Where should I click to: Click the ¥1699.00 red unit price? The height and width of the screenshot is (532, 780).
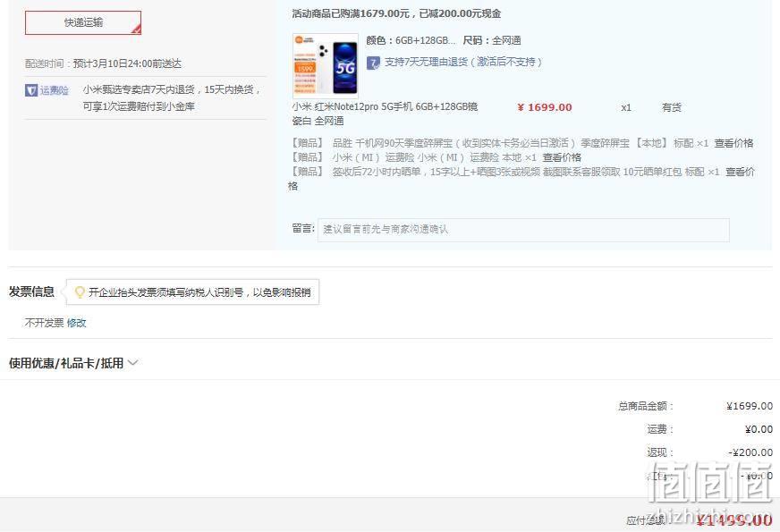(544, 107)
